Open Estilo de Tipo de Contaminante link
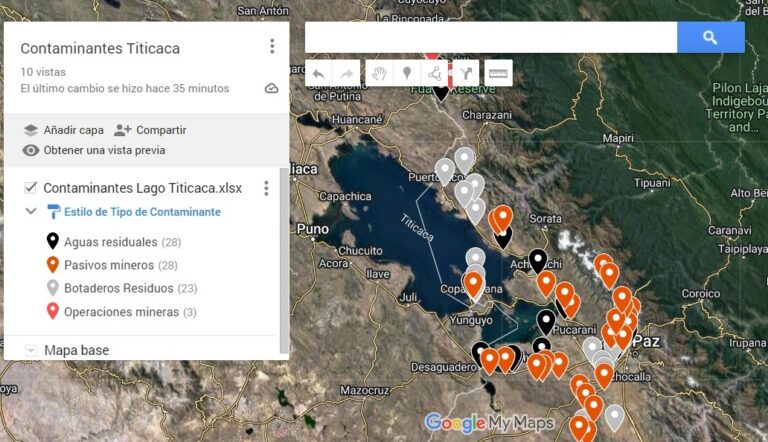Image resolution: width=768 pixels, height=442 pixels. click(141, 212)
